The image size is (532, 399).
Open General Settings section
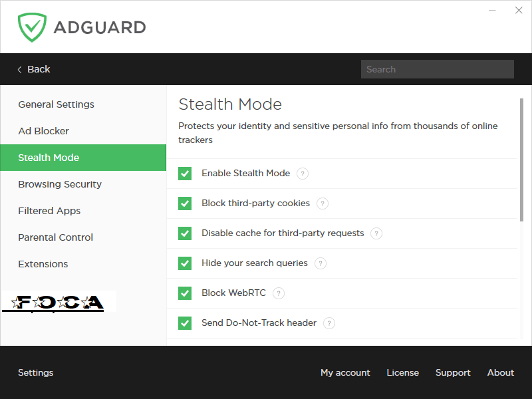[83, 104]
